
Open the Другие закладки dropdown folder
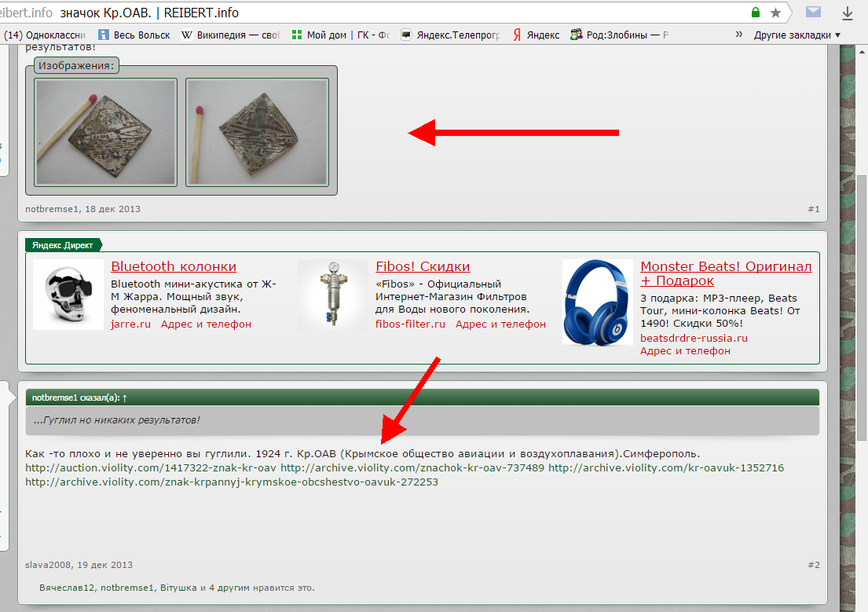[797, 35]
